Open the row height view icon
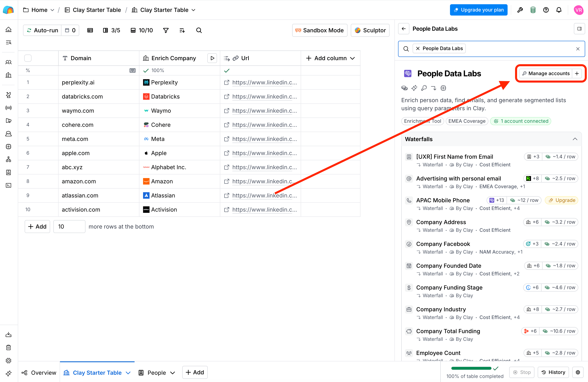This screenshot has width=588, height=382. pyautogui.click(x=90, y=30)
